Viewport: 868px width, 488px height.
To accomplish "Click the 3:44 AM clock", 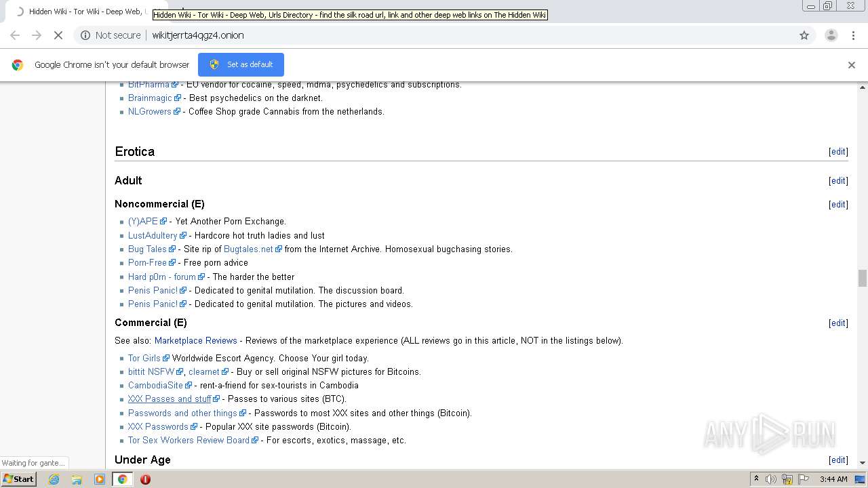I will (833, 479).
